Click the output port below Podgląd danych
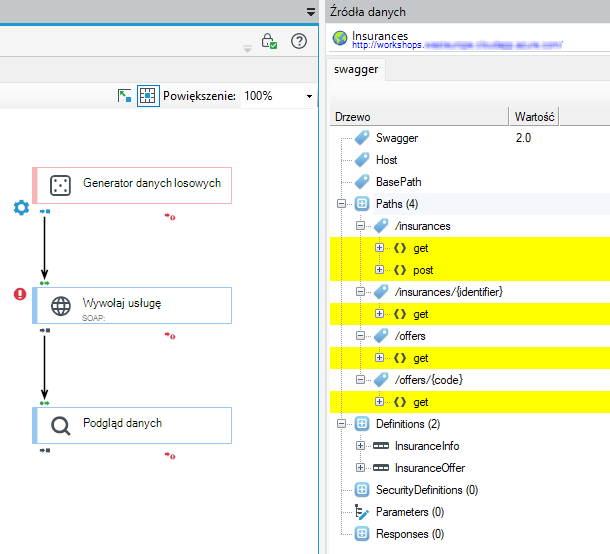 point(45,450)
